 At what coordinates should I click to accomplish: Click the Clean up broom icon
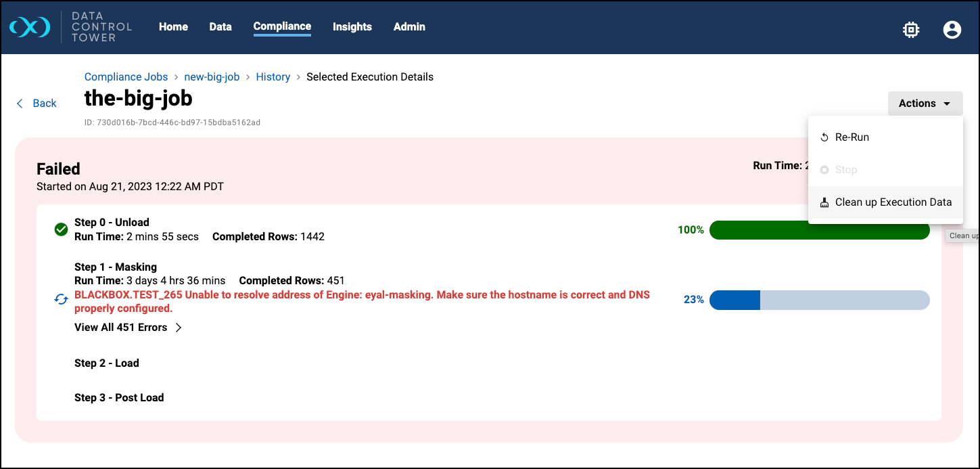[x=824, y=202]
